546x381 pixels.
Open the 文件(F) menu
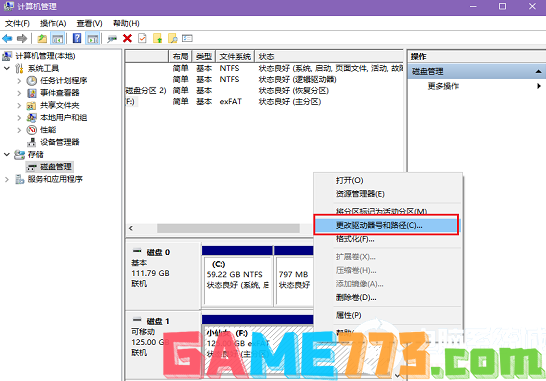[17, 23]
